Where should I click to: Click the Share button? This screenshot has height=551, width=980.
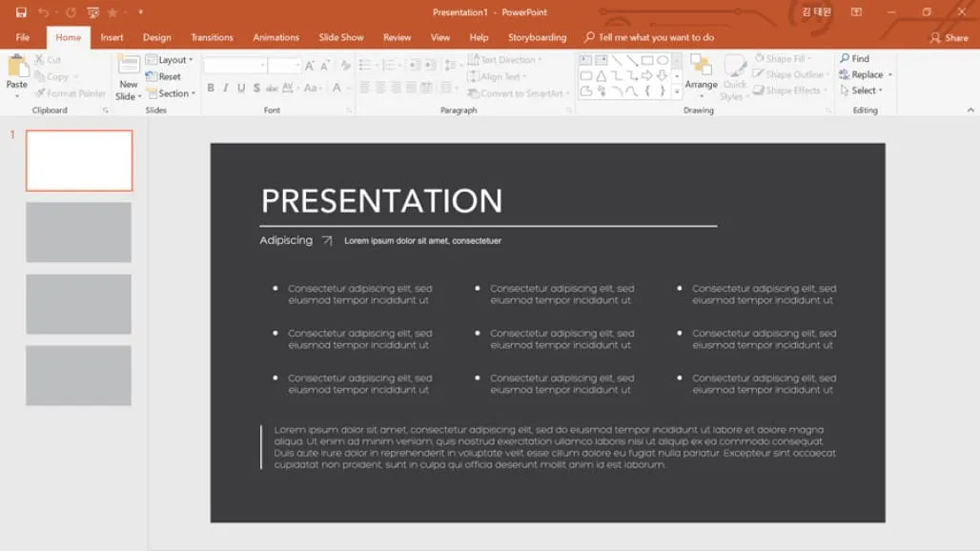click(949, 37)
